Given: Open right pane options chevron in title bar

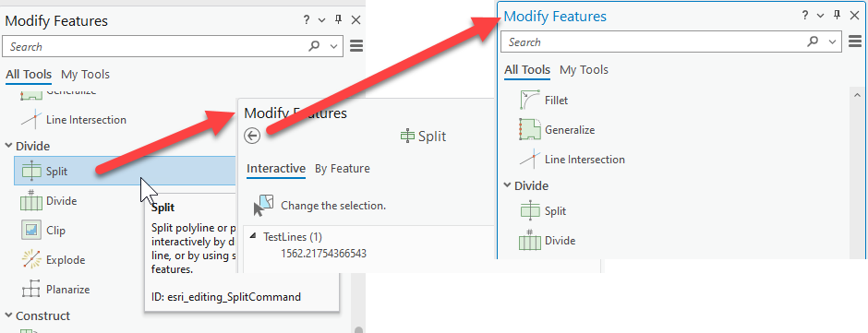Looking at the screenshot, I should pos(820,16).
